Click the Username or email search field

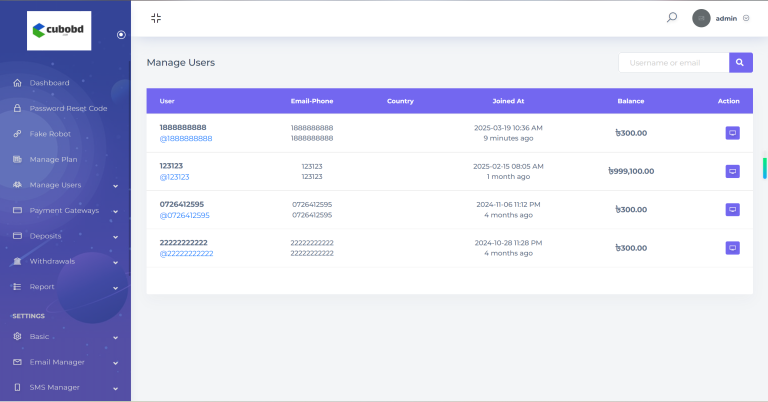pos(673,63)
